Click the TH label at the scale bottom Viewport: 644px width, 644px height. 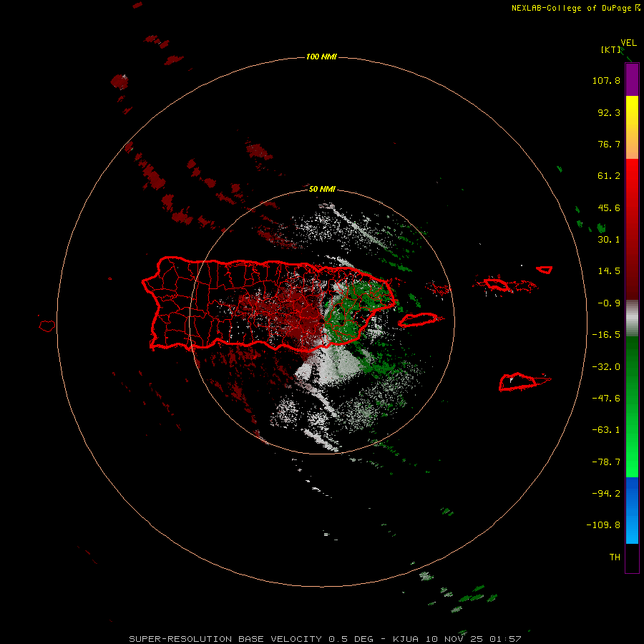615,557
